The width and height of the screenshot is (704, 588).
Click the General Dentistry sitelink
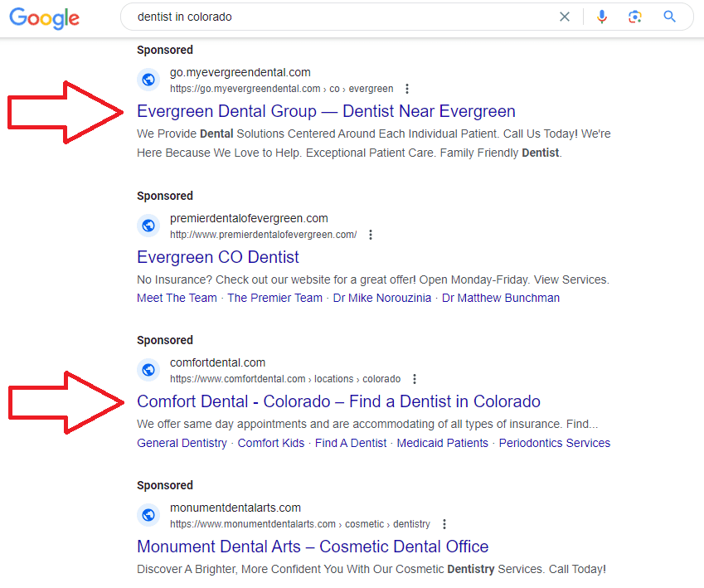coord(182,443)
